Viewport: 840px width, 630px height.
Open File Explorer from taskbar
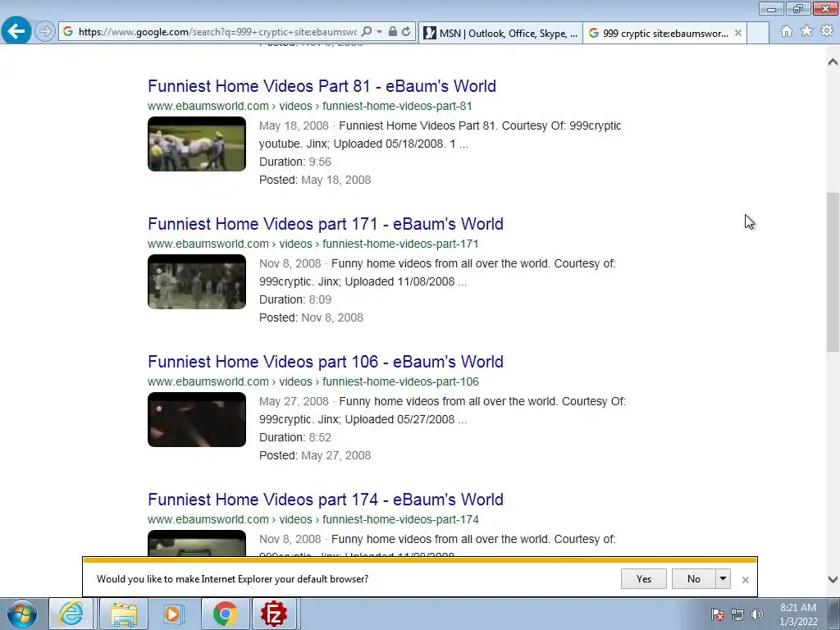click(124, 614)
